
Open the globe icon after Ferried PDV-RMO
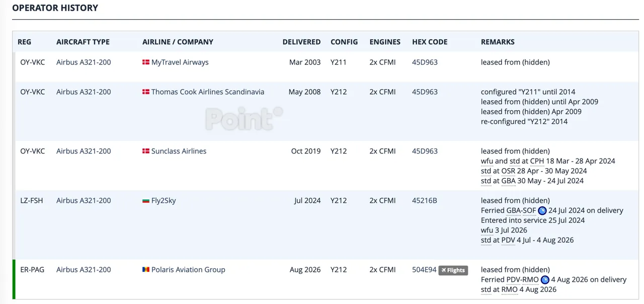click(x=545, y=279)
